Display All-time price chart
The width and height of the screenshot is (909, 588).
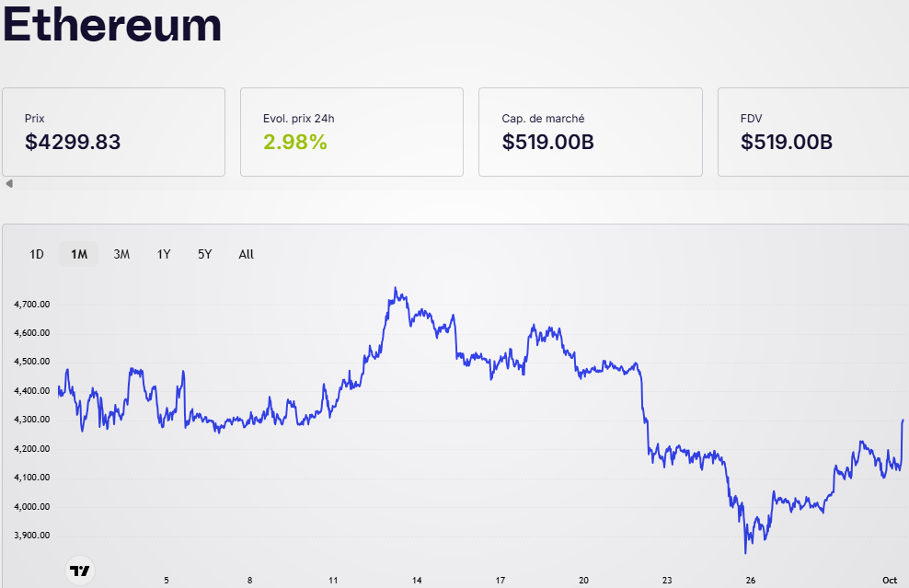click(x=246, y=254)
